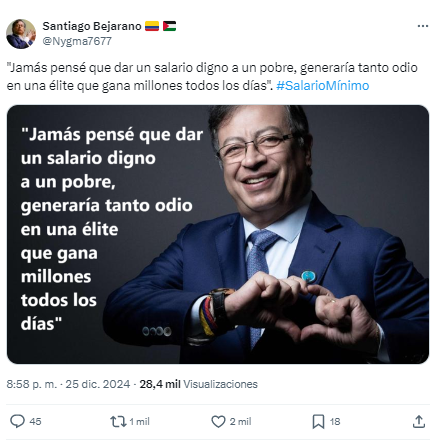Click the 2 mil likes count
The height and width of the screenshot is (445, 433).
[x=240, y=421]
